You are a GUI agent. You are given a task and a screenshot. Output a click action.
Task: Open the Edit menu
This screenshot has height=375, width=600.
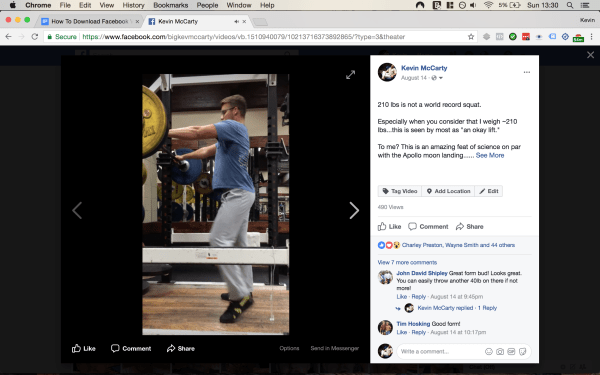click(85, 5)
